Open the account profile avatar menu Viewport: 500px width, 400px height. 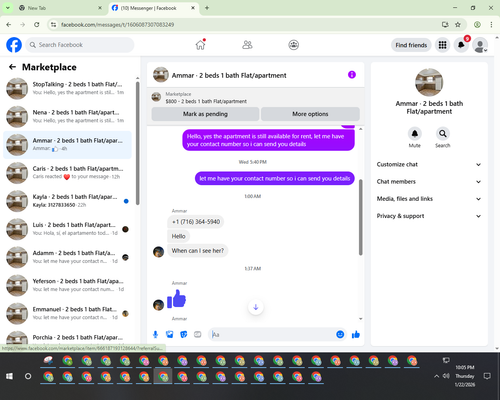pyautogui.click(x=480, y=45)
